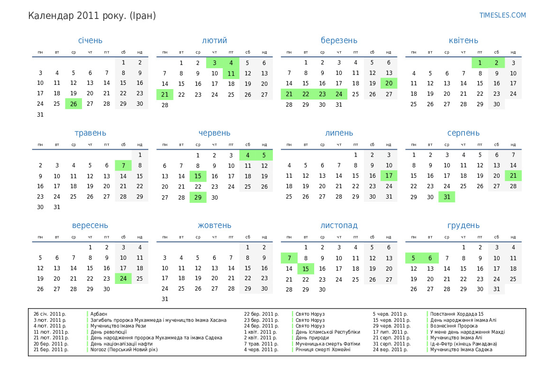The width and height of the screenshot is (554, 392).
Task: Click the 'жовтень' month heading
Action: [x=215, y=225]
